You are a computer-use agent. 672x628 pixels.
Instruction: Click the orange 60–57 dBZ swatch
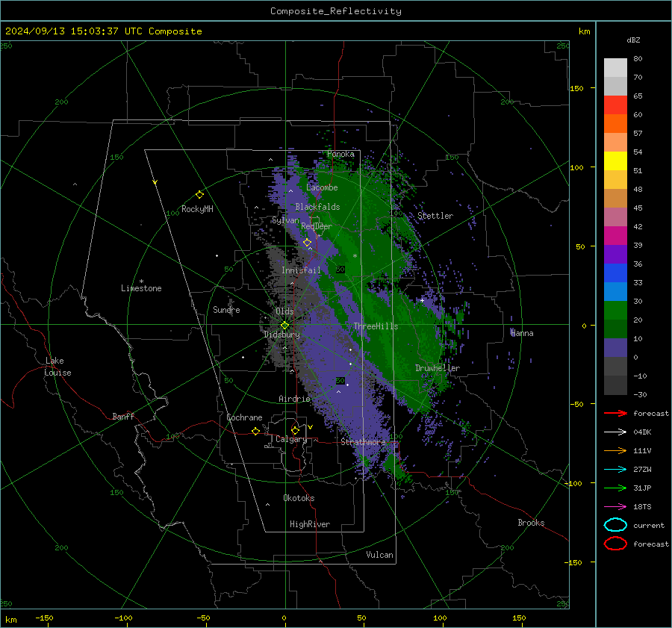(x=615, y=124)
